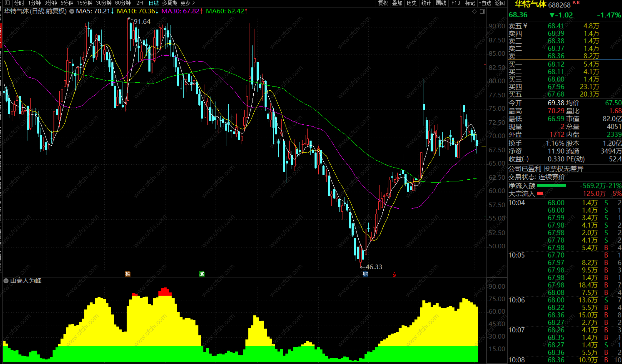
Task: Click the green 减 marker on timeline
Action: pyautogui.click(x=202, y=274)
